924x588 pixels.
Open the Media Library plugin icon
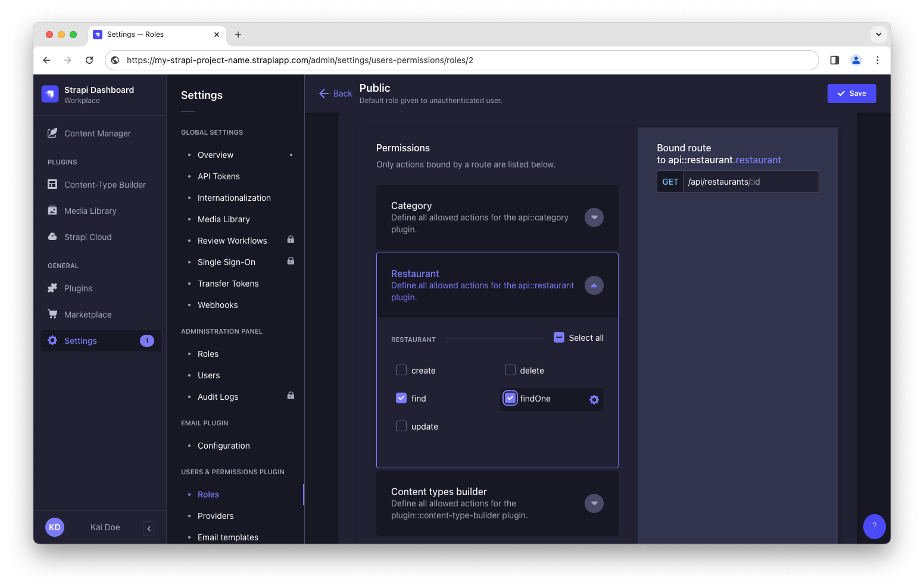click(53, 210)
